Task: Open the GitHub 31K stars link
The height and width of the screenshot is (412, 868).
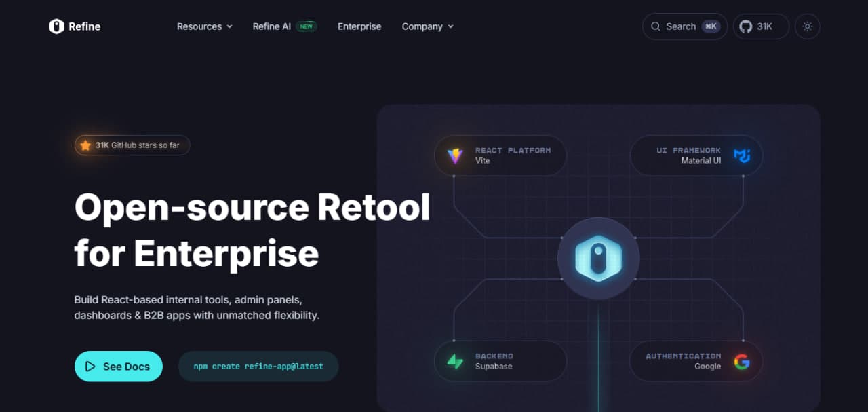Action: pyautogui.click(x=761, y=26)
